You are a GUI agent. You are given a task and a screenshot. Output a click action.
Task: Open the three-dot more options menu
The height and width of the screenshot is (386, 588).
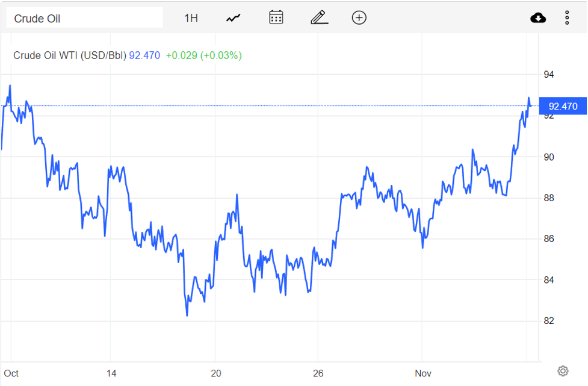[567, 18]
